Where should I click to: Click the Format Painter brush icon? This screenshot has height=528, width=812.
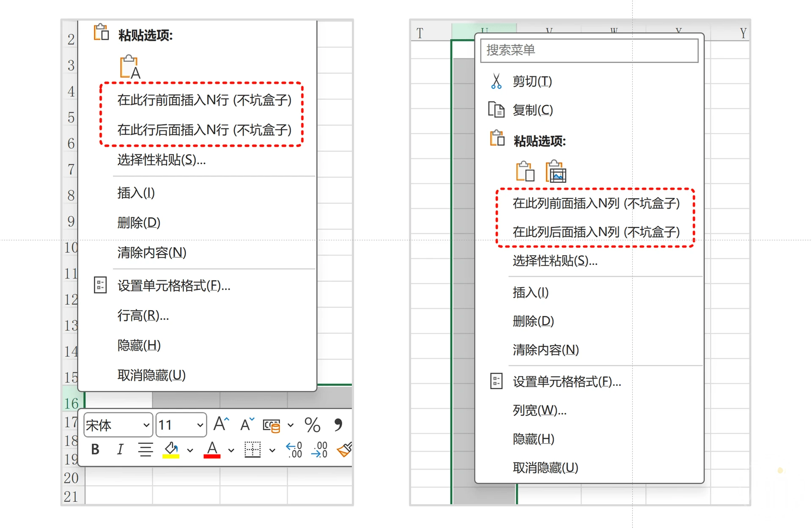344,450
